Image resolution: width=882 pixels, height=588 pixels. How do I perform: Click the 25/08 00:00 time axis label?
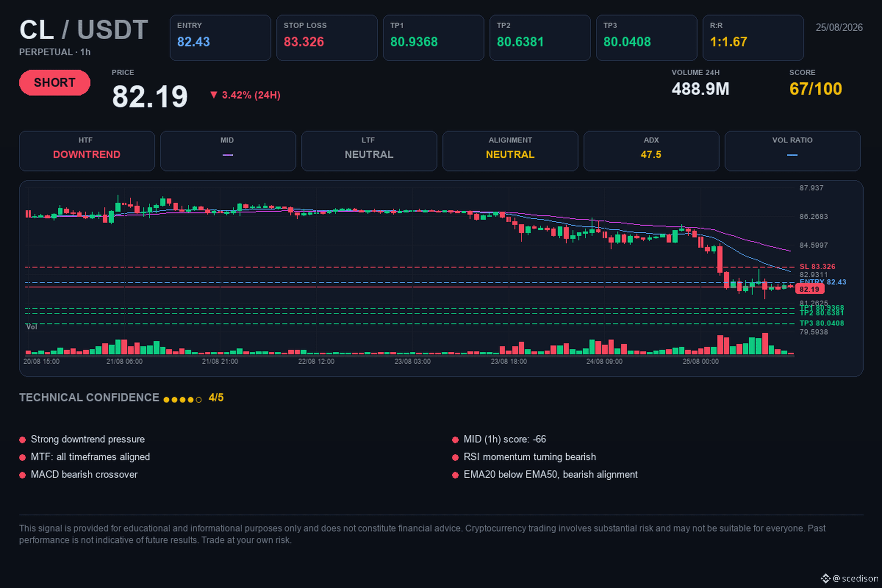[700, 362]
